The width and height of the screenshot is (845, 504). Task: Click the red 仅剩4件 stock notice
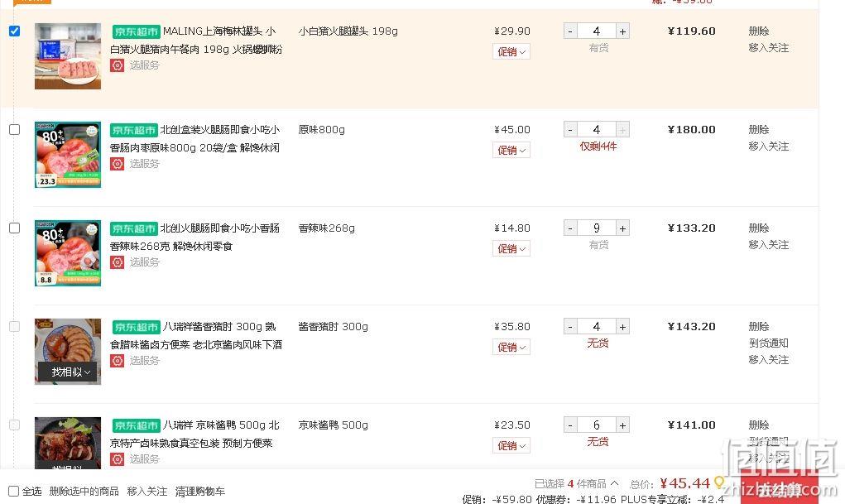tap(598, 146)
